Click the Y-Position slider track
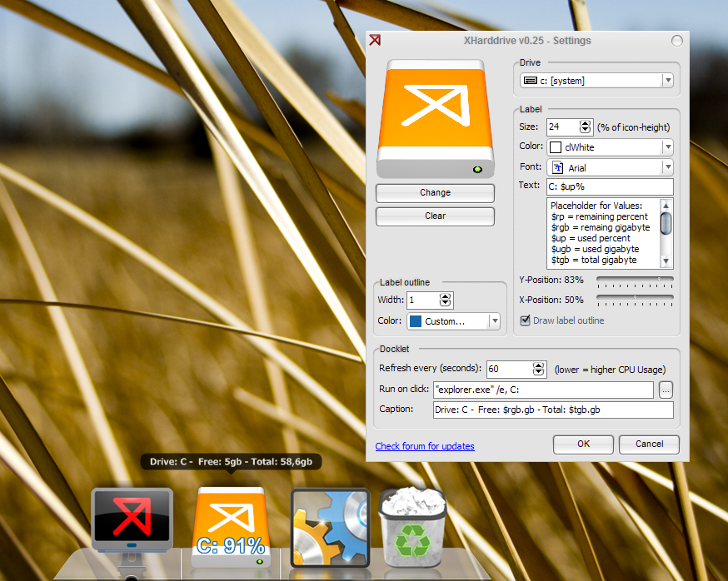Screen dimensions: 728x581 [635, 281]
